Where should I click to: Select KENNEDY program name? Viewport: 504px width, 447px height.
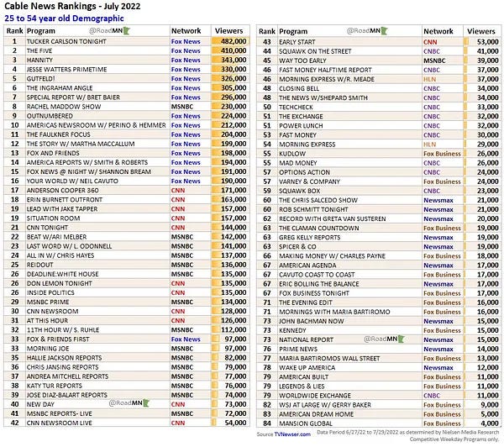coord(293,332)
